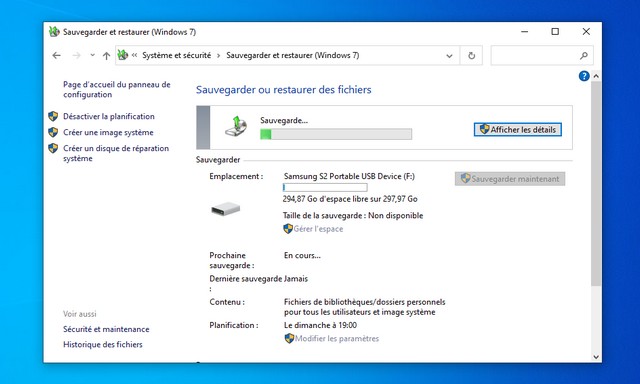This screenshot has width=640, height=384.
Task: Click the backup drive icon with green arrow
Action: click(236, 126)
